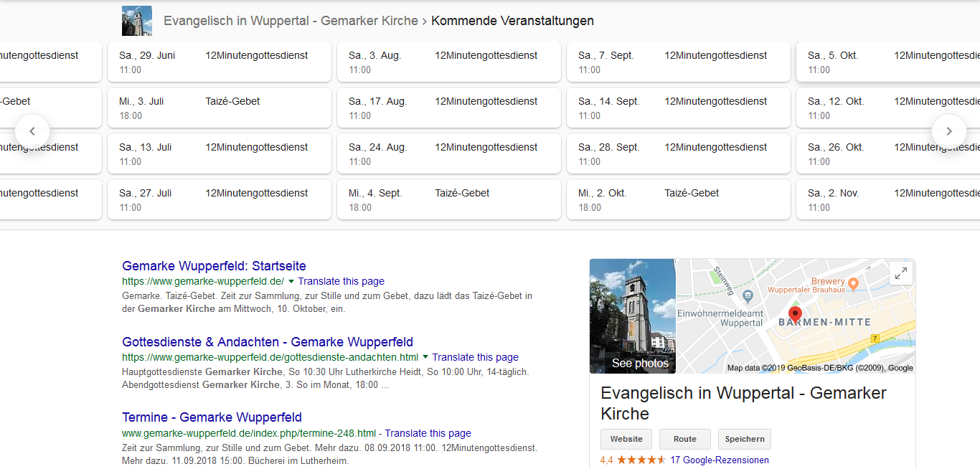Click Translate this page for Termine result
Screen dimensions: 980x469
pyautogui.click(x=428, y=433)
